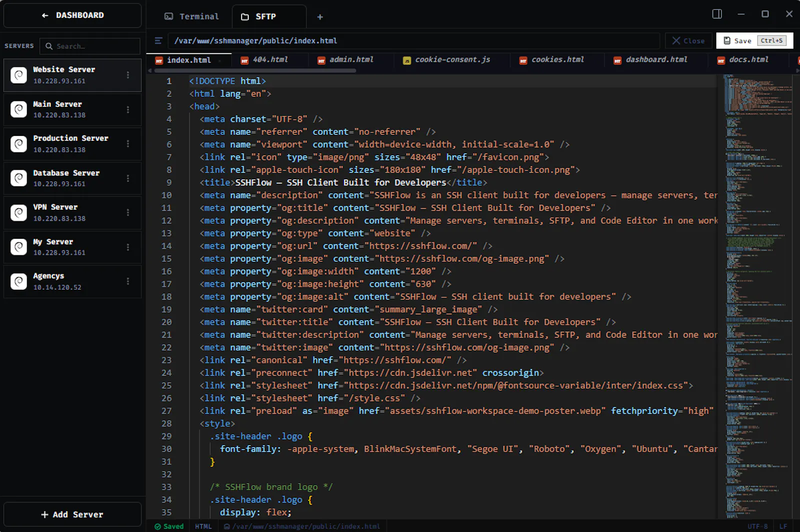The image size is (800, 532).
Task: Open VPN Server three-dot menu
Action: (x=128, y=213)
